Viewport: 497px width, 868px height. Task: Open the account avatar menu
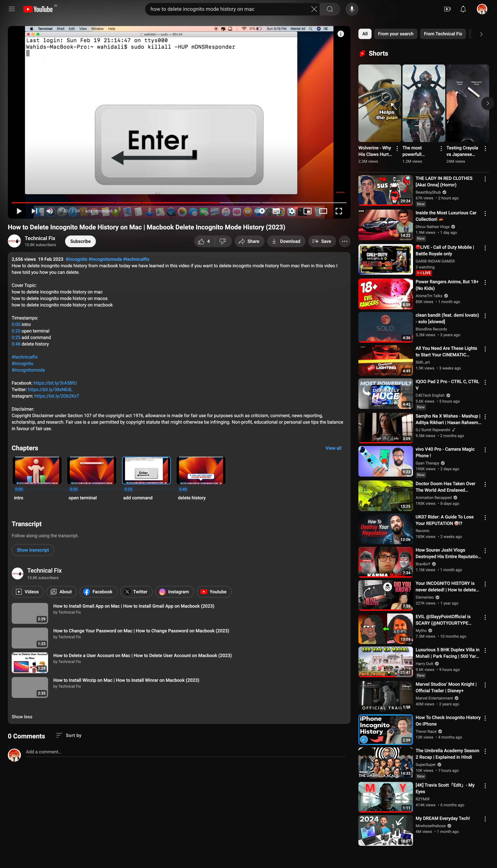[482, 9]
